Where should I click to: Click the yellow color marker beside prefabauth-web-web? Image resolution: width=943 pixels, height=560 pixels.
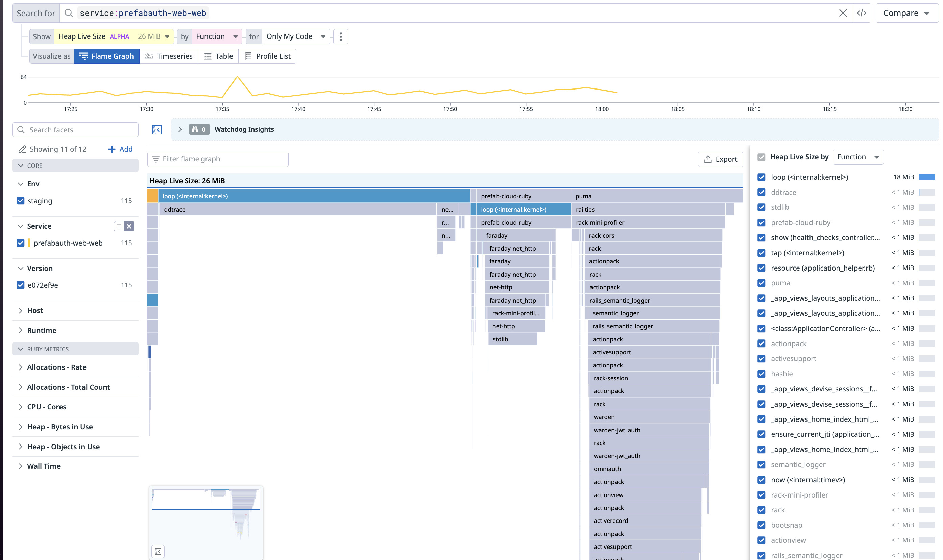click(29, 243)
